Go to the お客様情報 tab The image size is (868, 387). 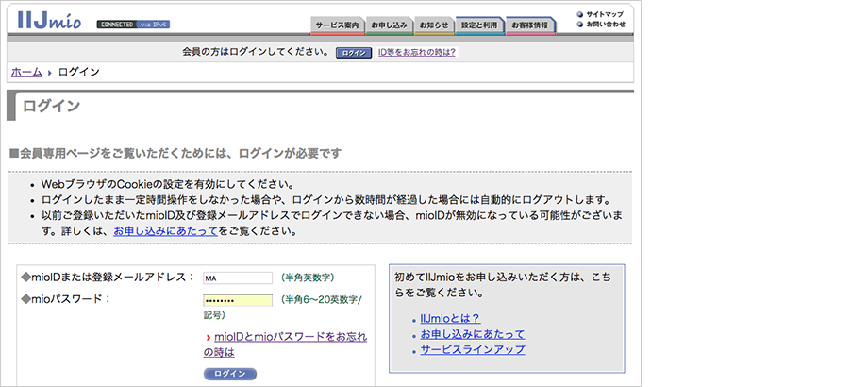[530, 25]
